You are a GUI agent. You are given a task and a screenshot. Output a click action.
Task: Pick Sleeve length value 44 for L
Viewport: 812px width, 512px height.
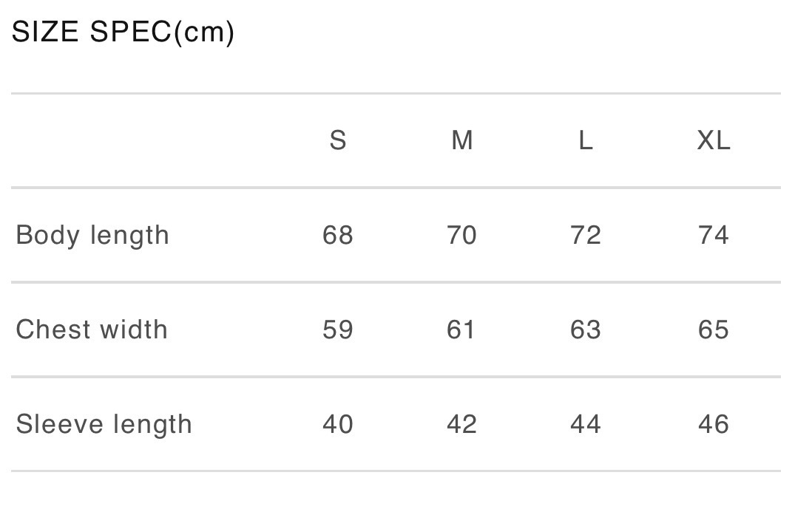(586, 424)
